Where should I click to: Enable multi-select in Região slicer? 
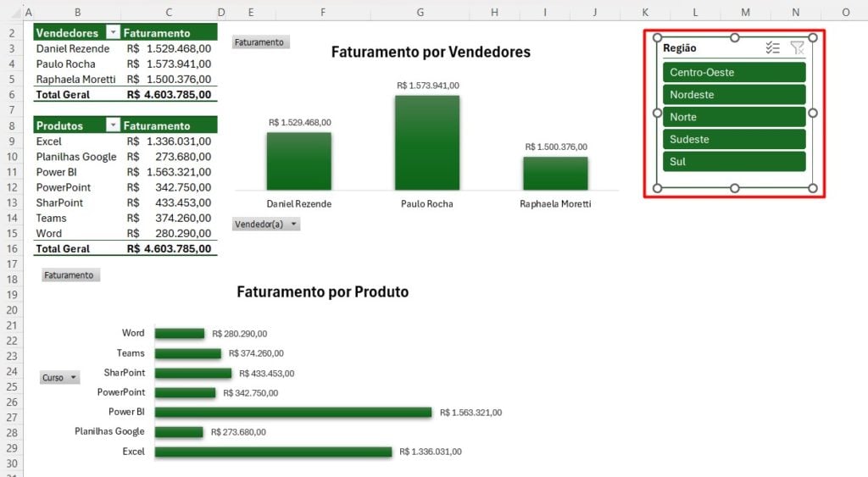pyautogui.click(x=773, y=48)
